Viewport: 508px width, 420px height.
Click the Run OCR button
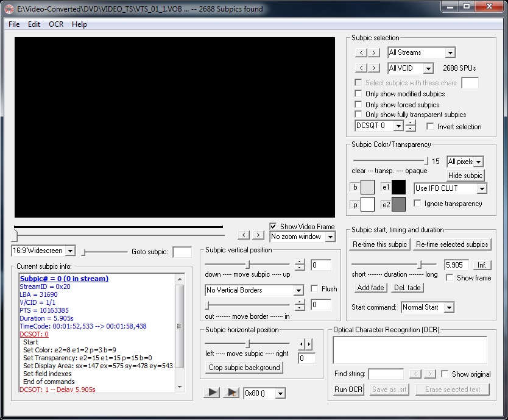tap(348, 390)
